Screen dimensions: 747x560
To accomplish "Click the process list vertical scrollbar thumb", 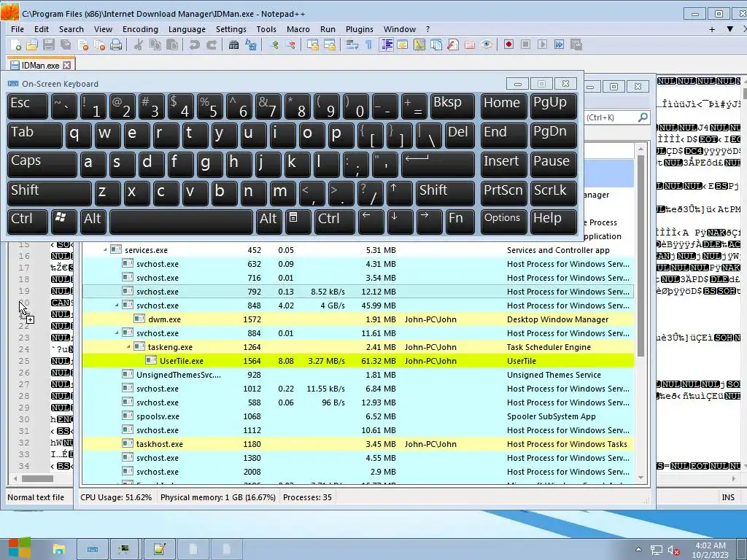I will (640, 256).
